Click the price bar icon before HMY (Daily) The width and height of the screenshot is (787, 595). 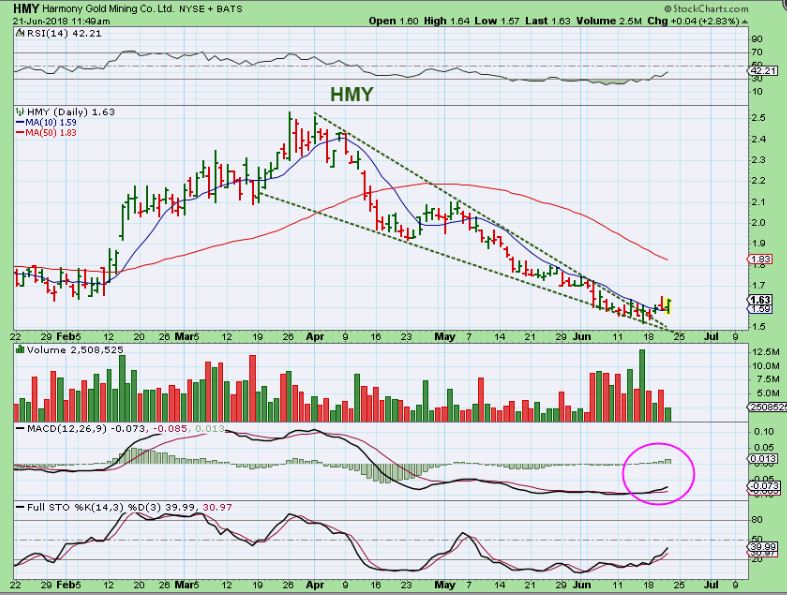[x=20, y=111]
